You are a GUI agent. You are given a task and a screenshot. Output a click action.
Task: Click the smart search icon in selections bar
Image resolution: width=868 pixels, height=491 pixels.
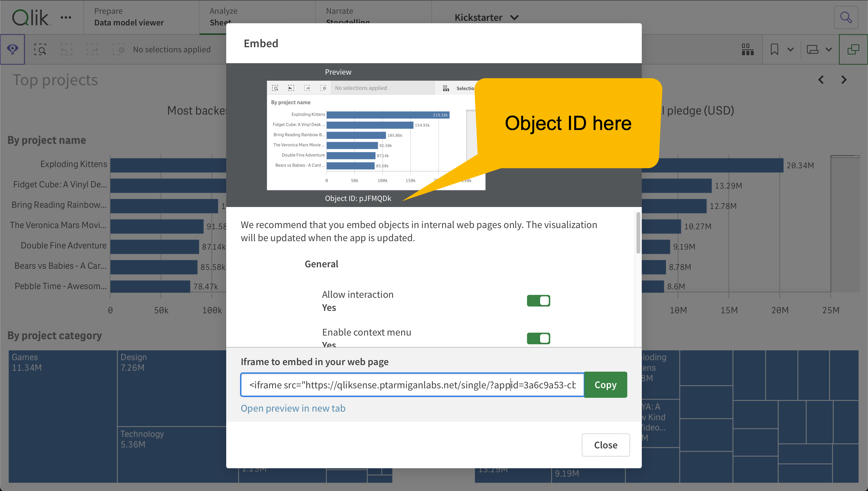[x=40, y=49]
